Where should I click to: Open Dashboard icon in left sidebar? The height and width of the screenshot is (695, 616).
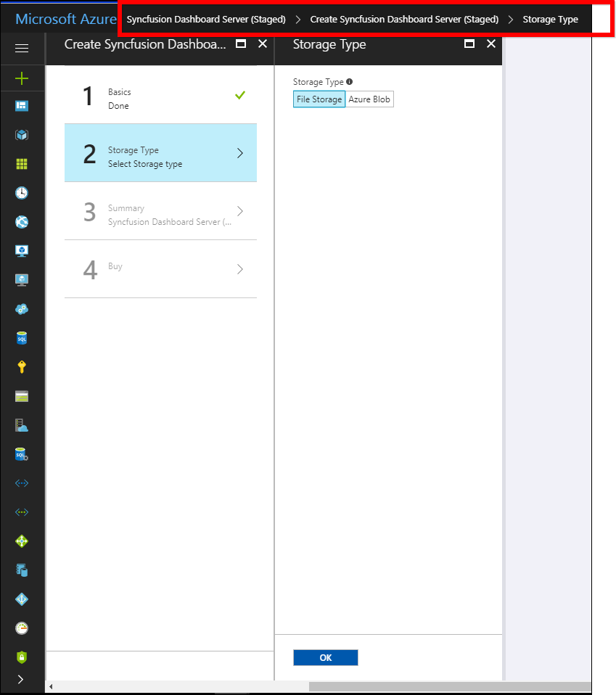point(22,106)
